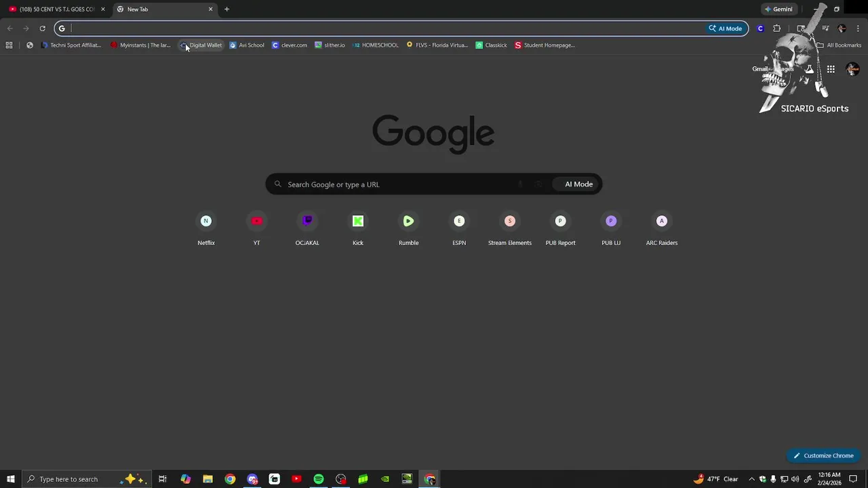Close the New Tab tab
Viewport: 868px width, 488px height.
point(210,9)
